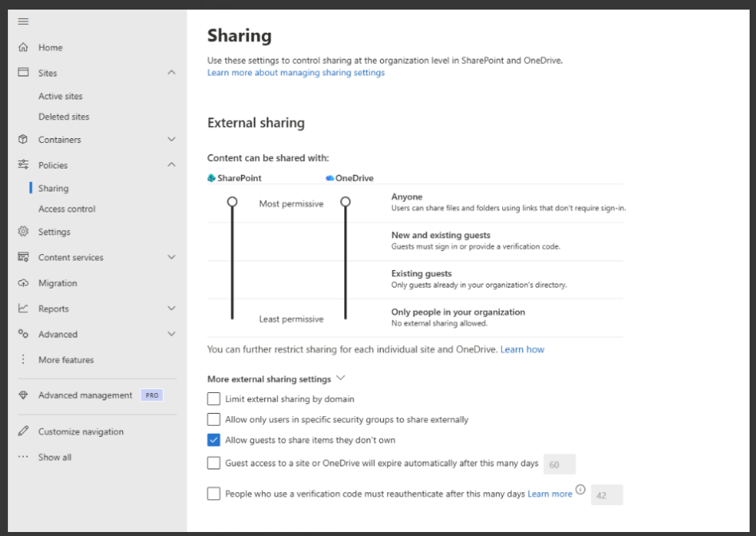Check Limit external sharing by domain
Image resolution: width=756 pixels, height=536 pixels.
(214, 399)
